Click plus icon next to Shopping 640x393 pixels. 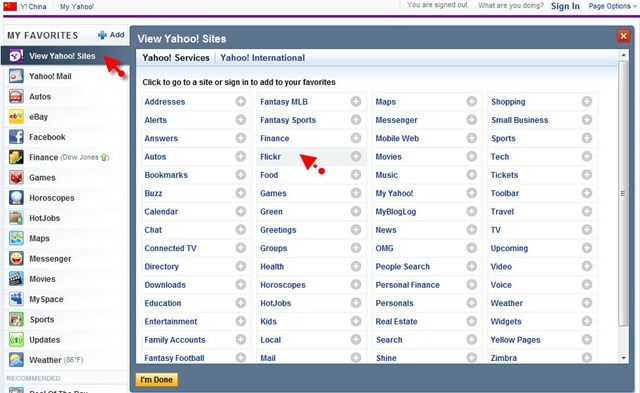[587, 102]
